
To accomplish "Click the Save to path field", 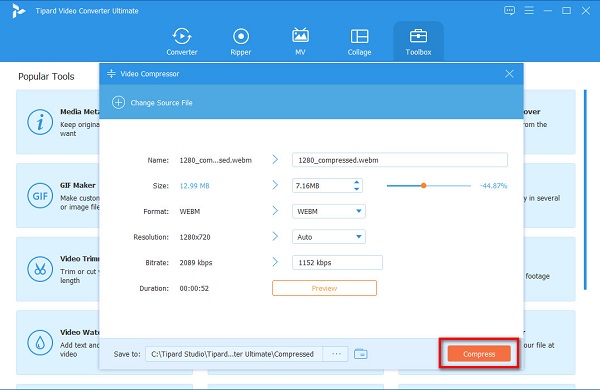I will (x=234, y=354).
